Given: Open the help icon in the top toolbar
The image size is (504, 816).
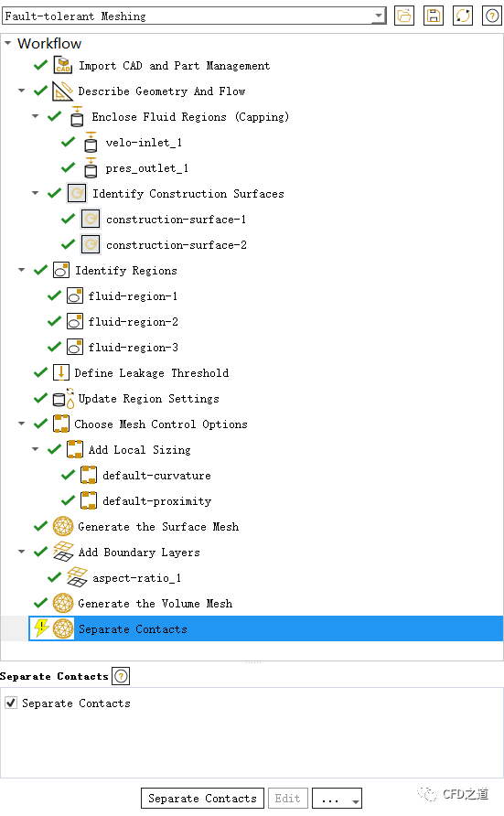Looking at the screenshot, I should click(x=492, y=16).
